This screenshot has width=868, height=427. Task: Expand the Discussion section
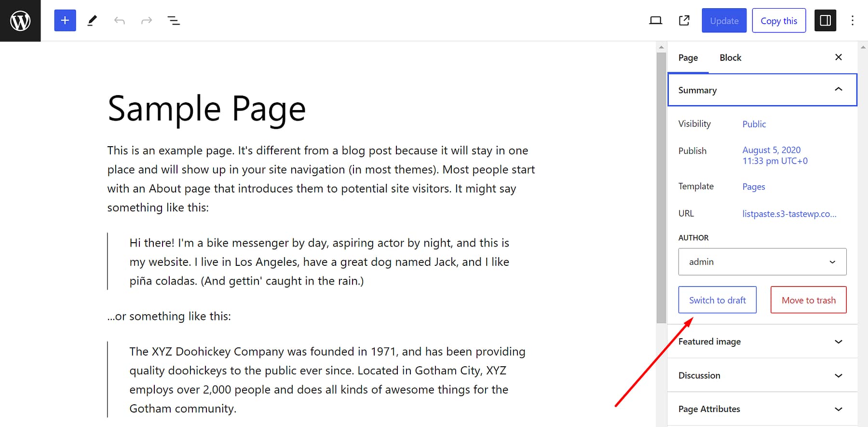point(761,375)
